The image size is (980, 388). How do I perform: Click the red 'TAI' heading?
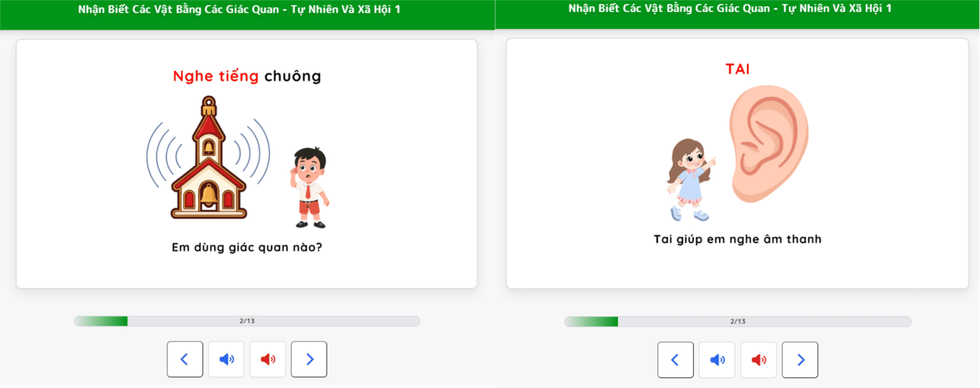tap(737, 69)
